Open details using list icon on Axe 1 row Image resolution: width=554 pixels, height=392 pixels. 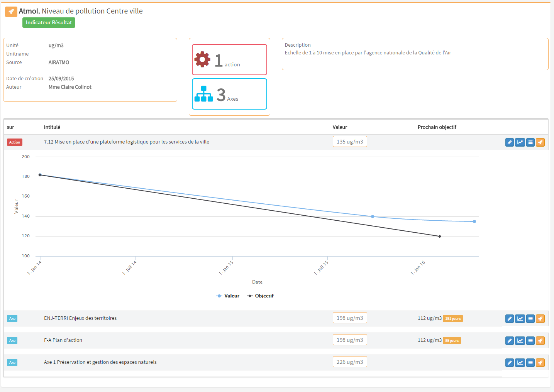(x=530, y=363)
